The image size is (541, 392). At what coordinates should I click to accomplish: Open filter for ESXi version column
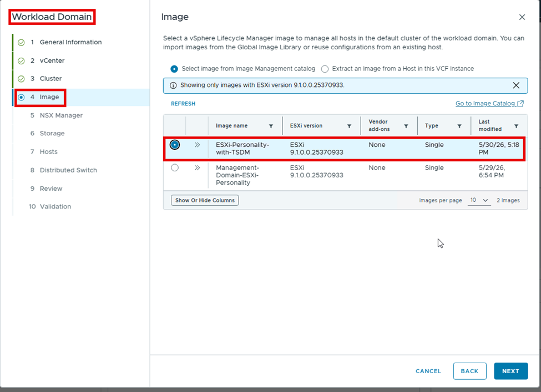(x=349, y=126)
